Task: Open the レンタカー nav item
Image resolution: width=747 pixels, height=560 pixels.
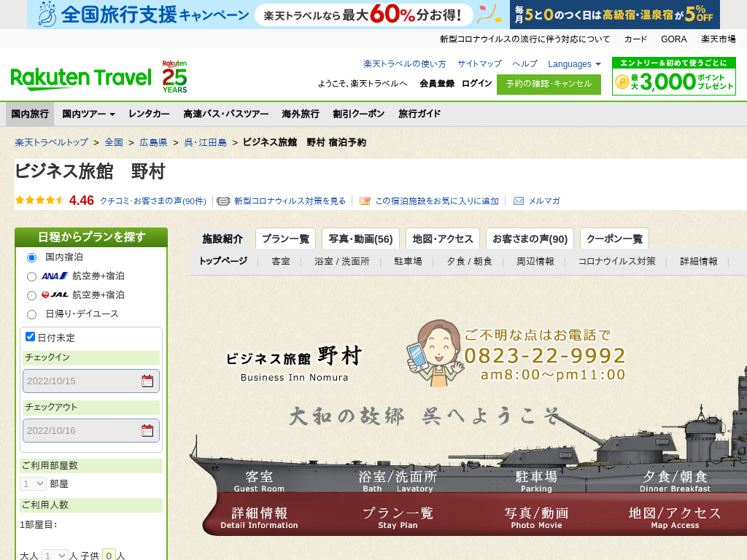Action: pos(149,114)
